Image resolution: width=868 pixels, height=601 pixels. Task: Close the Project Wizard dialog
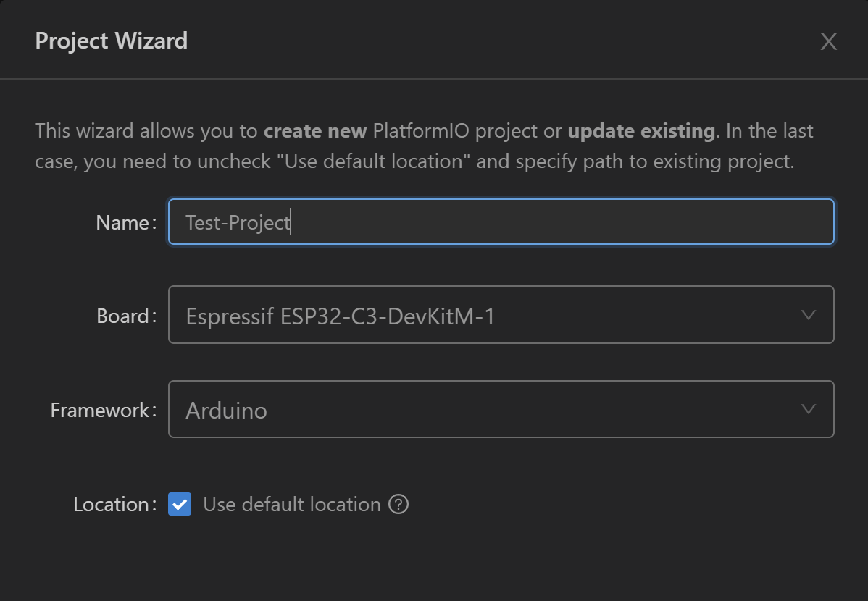[828, 41]
